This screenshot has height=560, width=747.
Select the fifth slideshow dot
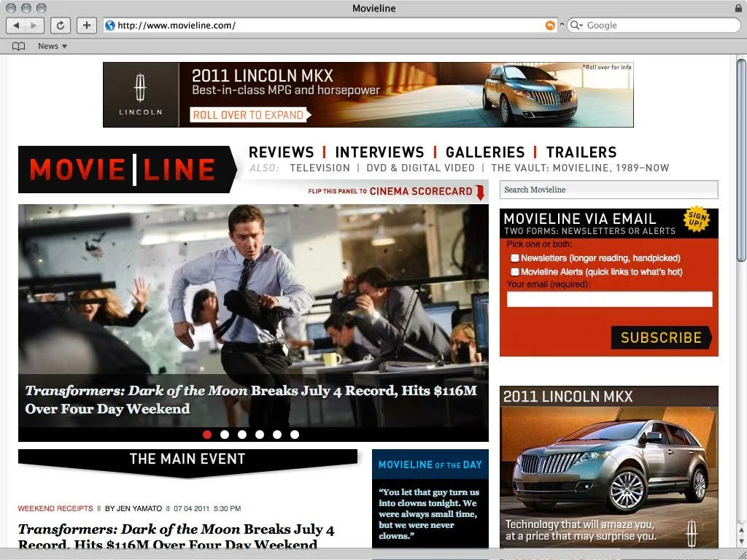[277, 435]
